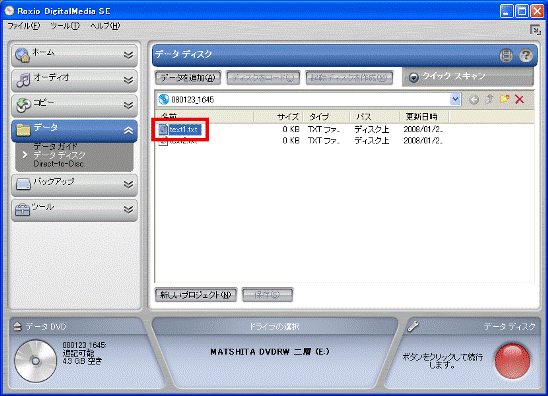Collapse the データ section chevron

coord(128,131)
